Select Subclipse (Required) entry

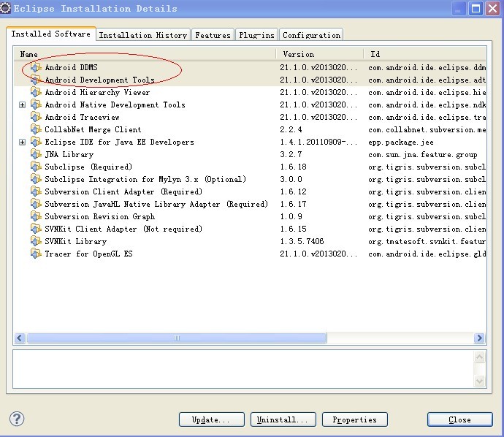(x=250, y=167)
